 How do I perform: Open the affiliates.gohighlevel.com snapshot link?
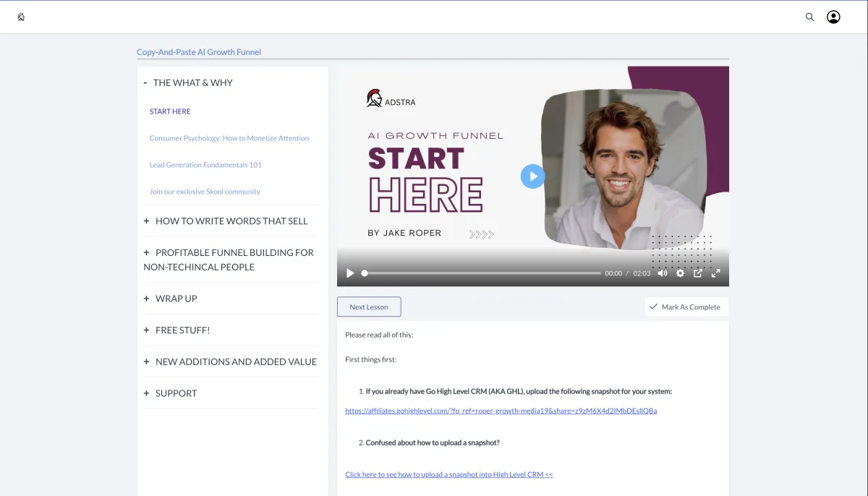[x=501, y=411]
